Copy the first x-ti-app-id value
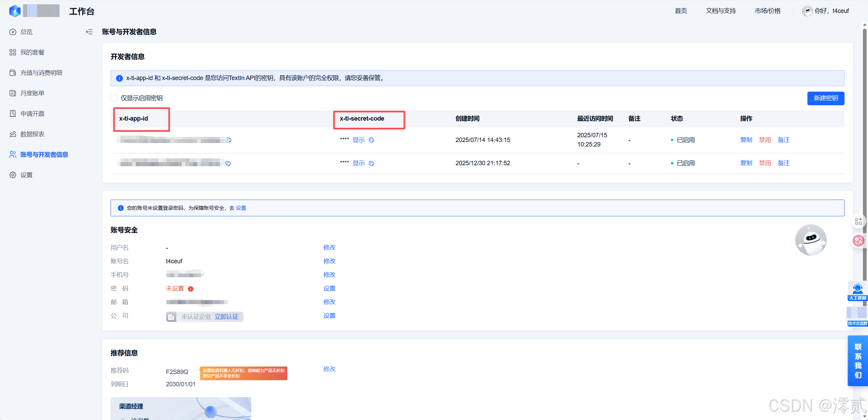 pos(229,140)
